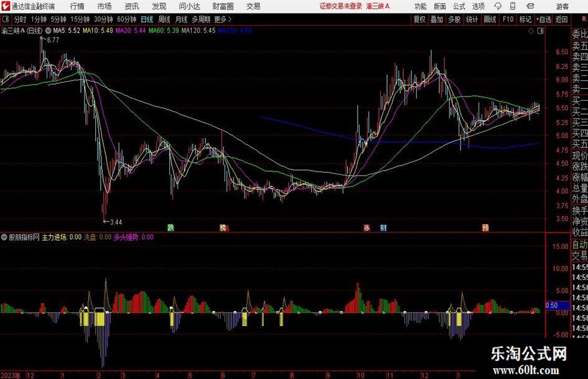Click the 渝三峡A title bar stock name
The image size is (588, 379).
tap(378, 6)
